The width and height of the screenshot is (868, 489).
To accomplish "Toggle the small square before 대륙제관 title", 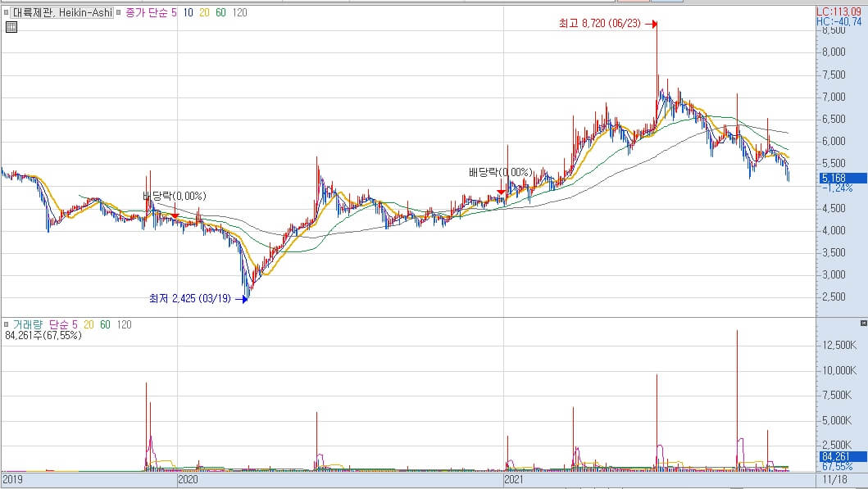I will 6,12.
